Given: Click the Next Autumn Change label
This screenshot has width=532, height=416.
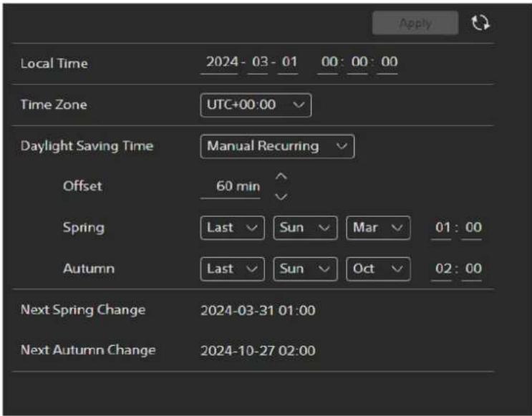Looking at the screenshot, I should [88, 350].
